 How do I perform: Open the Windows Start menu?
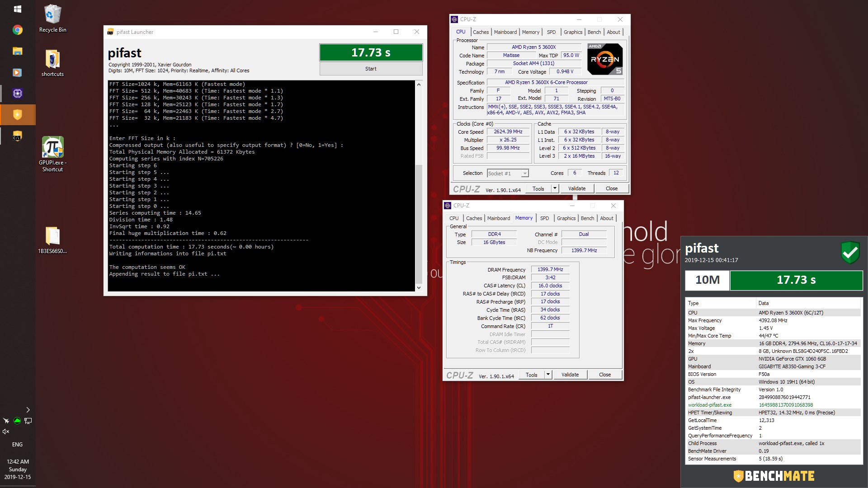(x=18, y=9)
